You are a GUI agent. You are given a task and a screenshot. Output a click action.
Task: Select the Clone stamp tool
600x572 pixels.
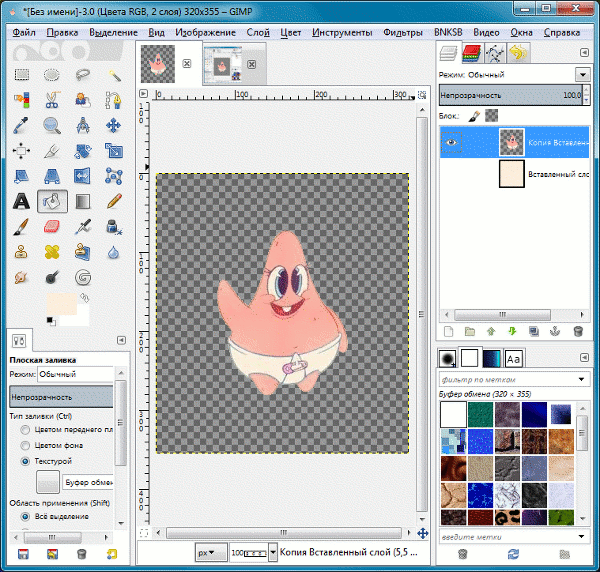coord(21,252)
